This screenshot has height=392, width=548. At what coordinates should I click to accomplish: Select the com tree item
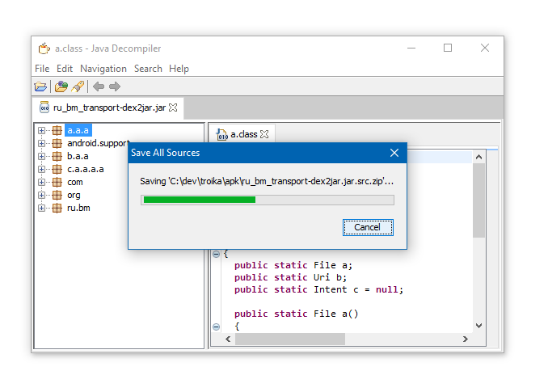[x=75, y=182]
